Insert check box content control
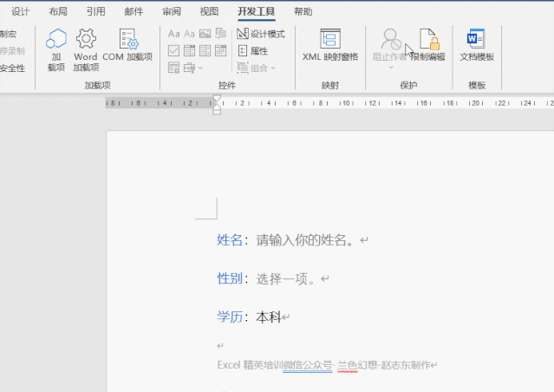Screen dimensions: 554x392 [174, 50]
